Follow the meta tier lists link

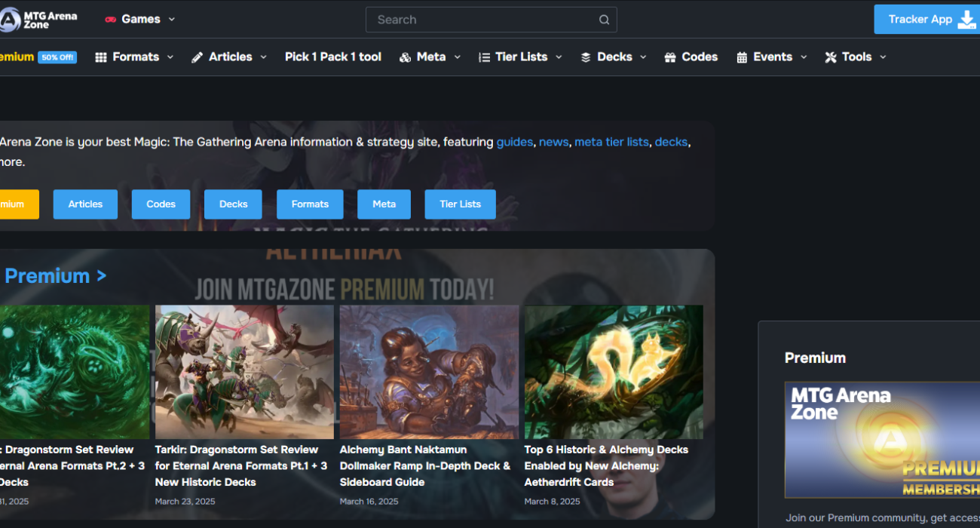click(x=611, y=142)
